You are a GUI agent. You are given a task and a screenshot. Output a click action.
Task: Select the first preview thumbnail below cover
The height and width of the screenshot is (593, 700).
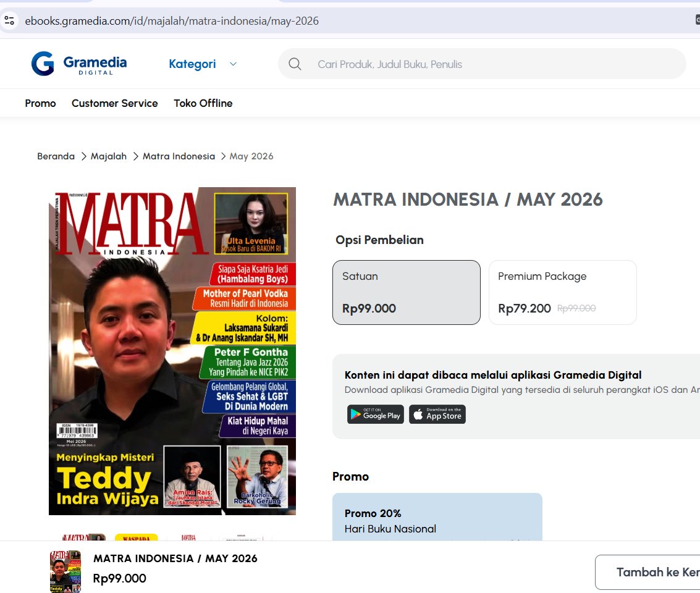[x=84, y=537]
